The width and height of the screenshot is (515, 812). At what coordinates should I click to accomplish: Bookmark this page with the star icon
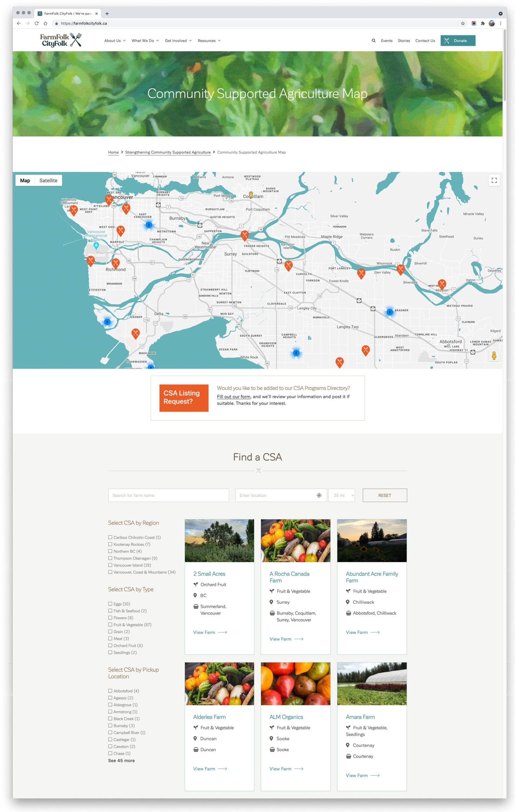[x=463, y=23]
